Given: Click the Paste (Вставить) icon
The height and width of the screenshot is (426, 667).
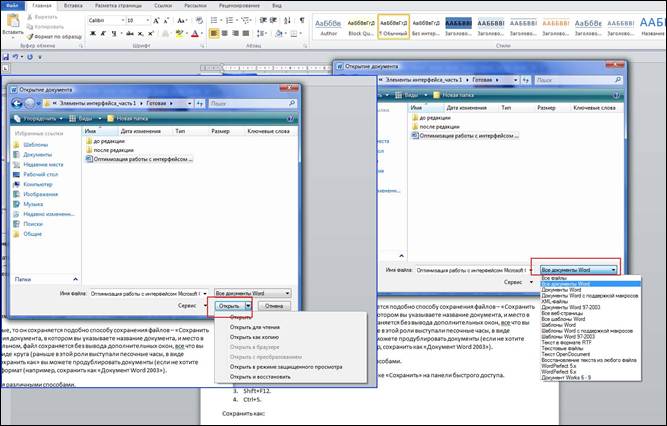Looking at the screenshot, I should point(13,21).
